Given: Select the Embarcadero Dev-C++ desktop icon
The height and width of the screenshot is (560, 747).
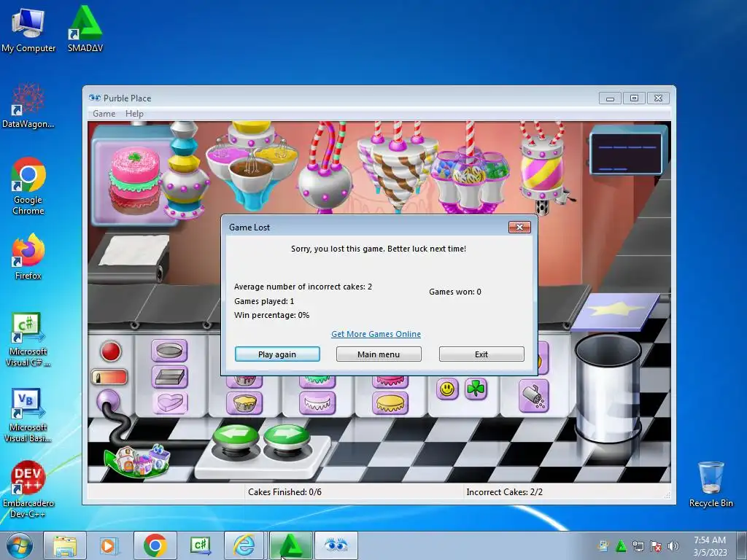Looking at the screenshot, I should [x=28, y=489].
